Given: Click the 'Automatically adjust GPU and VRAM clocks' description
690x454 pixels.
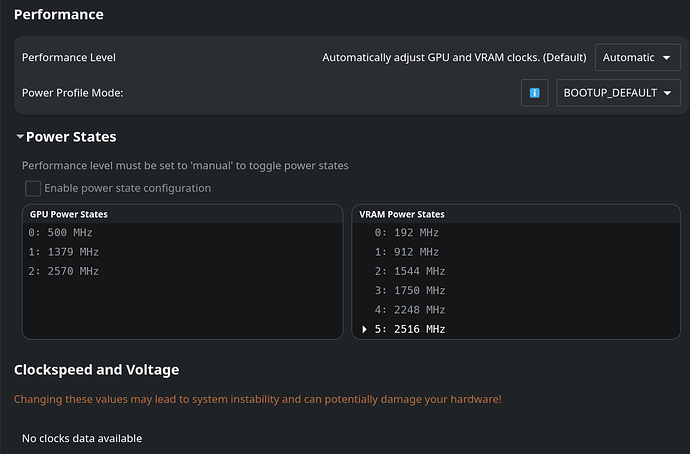Looking at the screenshot, I should 454,58.
